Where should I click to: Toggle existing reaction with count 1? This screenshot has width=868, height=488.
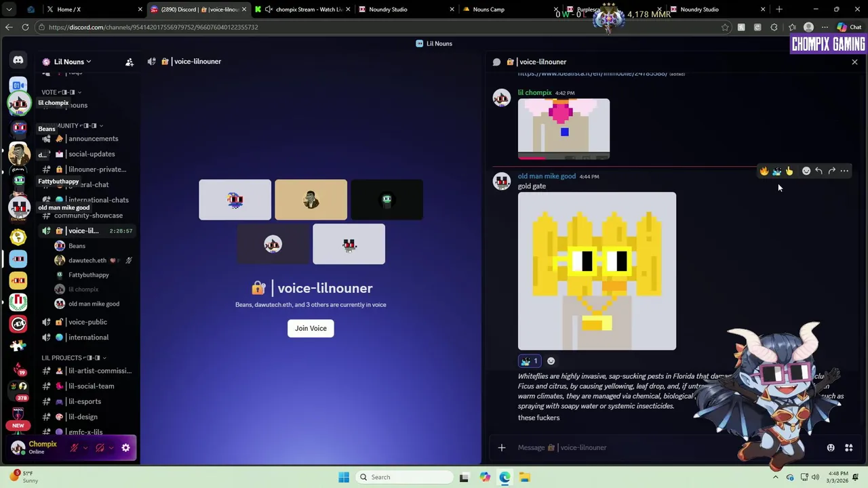pyautogui.click(x=530, y=361)
